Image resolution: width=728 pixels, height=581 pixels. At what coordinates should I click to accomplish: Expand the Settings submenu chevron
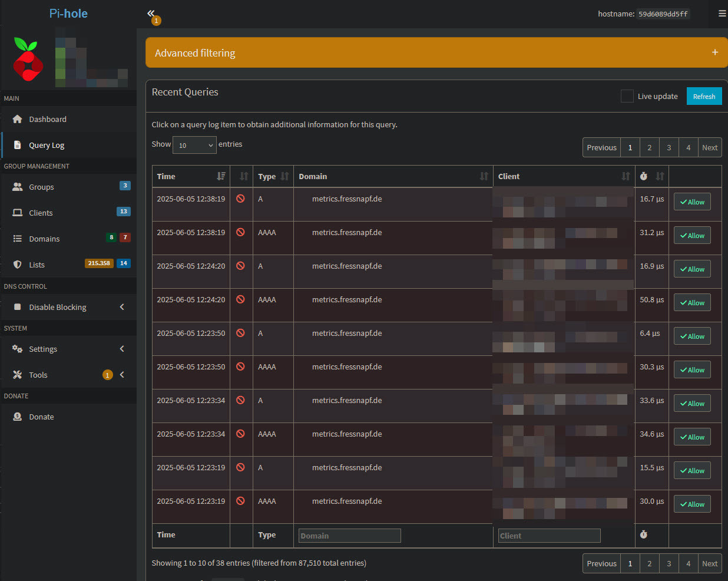[122, 349]
